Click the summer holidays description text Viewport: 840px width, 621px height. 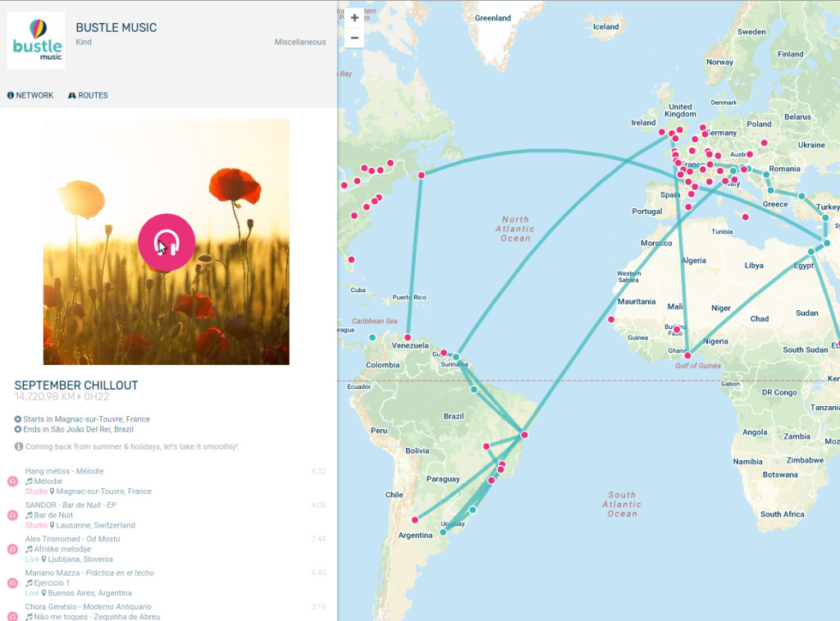[131, 446]
